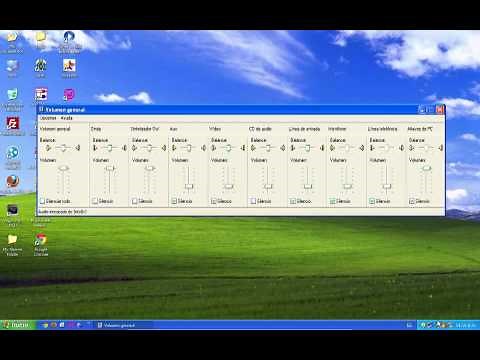Open the My Shared Folder desktop icon

click(12, 240)
